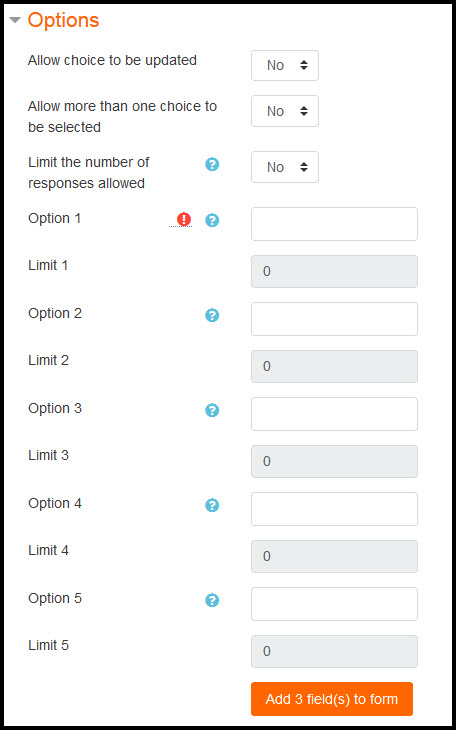Open Limit the number of responses dropdown
This screenshot has height=730, width=456.
point(285,167)
